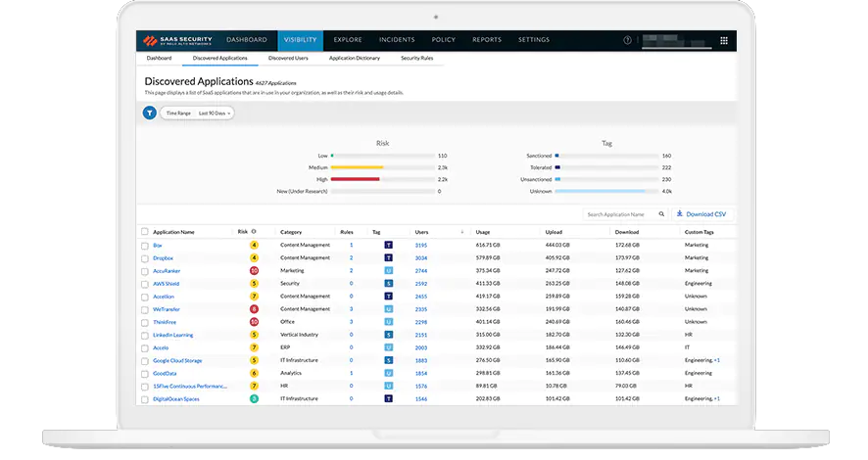Click the tag icon in AccuRanker row
This screenshot has height=460, width=868.
pyautogui.click(x=389, y=271)
